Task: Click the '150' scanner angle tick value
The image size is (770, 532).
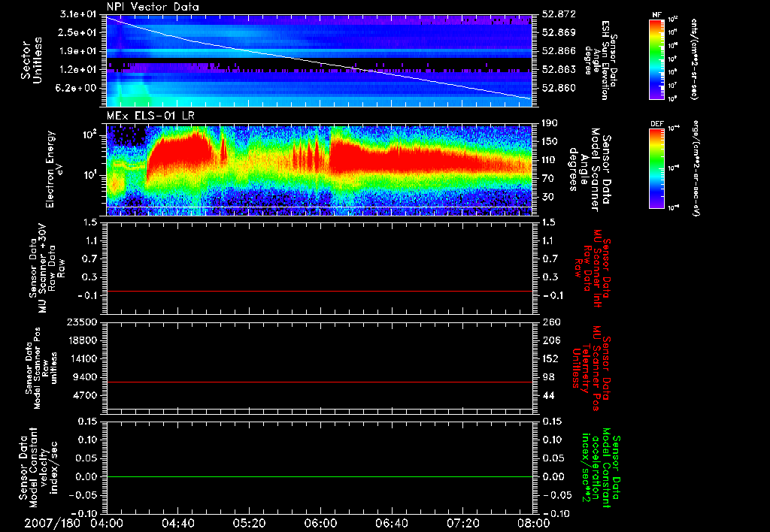Action: [x=550, y=141]
